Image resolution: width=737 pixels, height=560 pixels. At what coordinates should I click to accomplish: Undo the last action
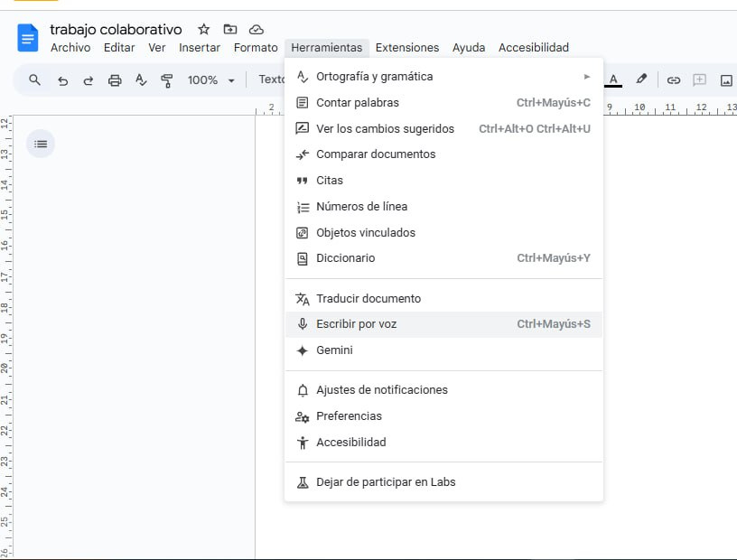click(62, 80)
